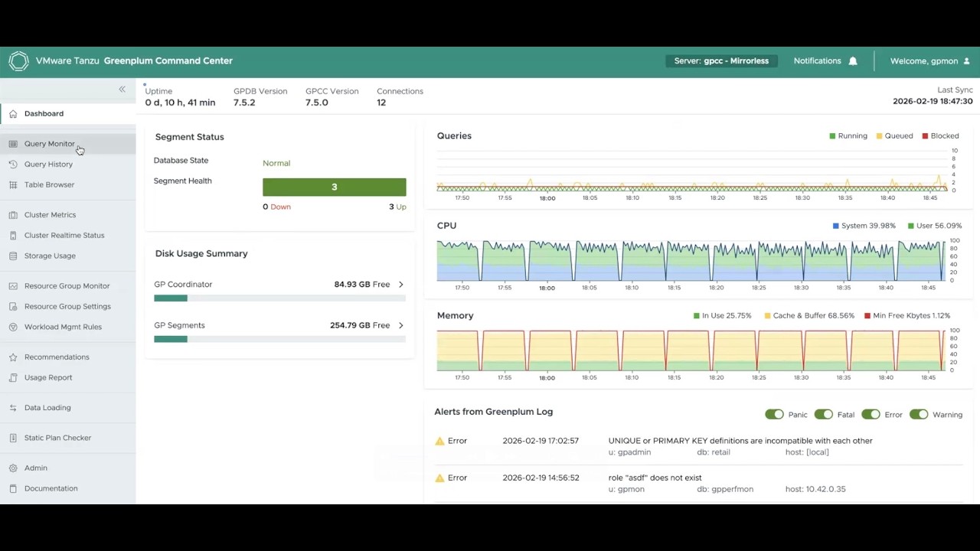Click the warning icon of the UNIQUE key error
980x551 pixels.
(439, 441)
